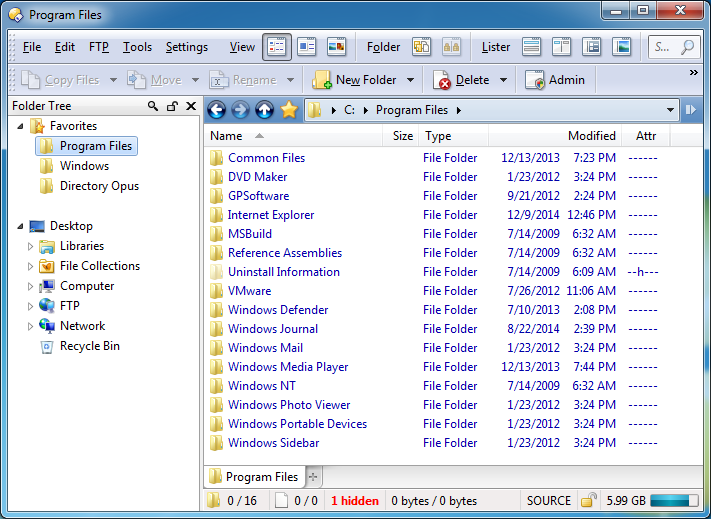Viewport: 711px width, 519px height.
Task: Expand the Network tree node
Action: tap(30, 326)
